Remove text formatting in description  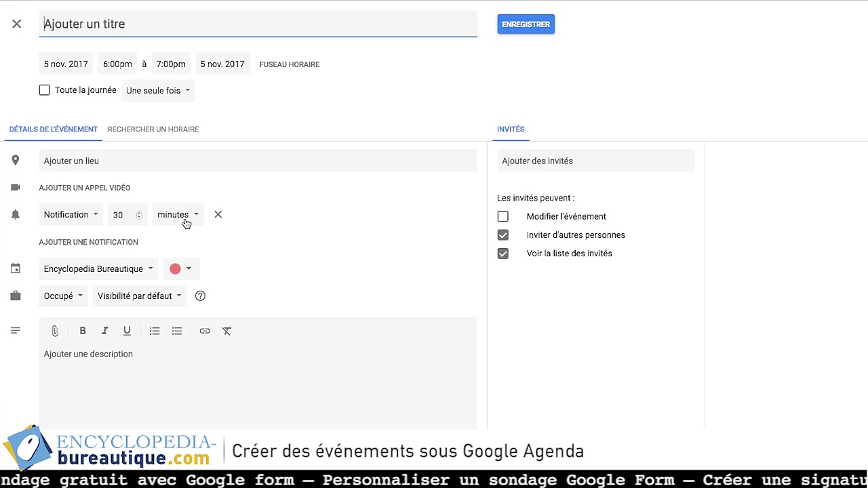tap(226, 331)
